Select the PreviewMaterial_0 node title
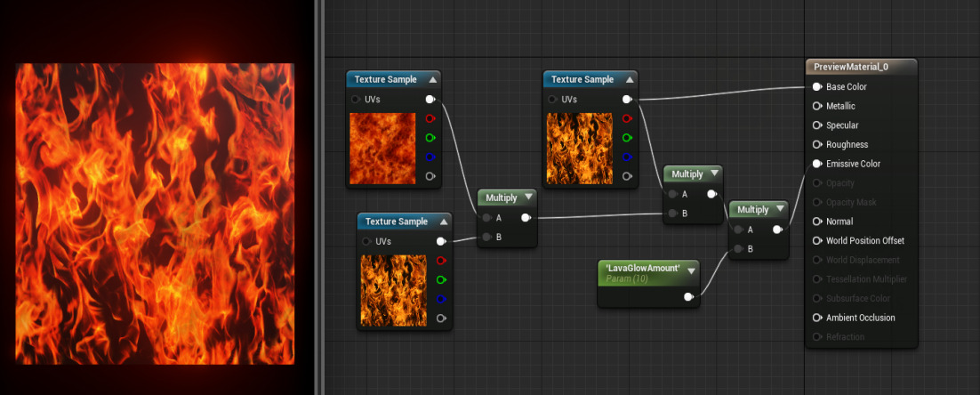The image size is (980, 395). (851, 67)
